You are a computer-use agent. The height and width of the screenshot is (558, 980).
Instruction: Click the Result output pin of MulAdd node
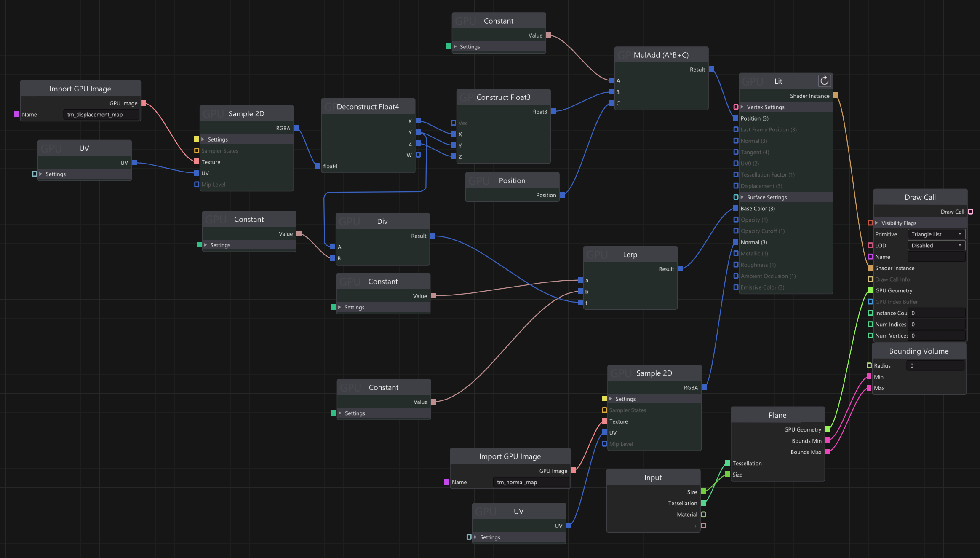(x=711, y=69)
